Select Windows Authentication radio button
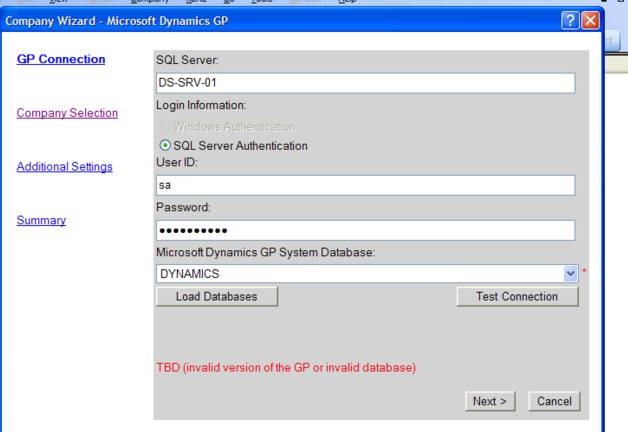Viewport: 628px width, 432px height. 164,127
